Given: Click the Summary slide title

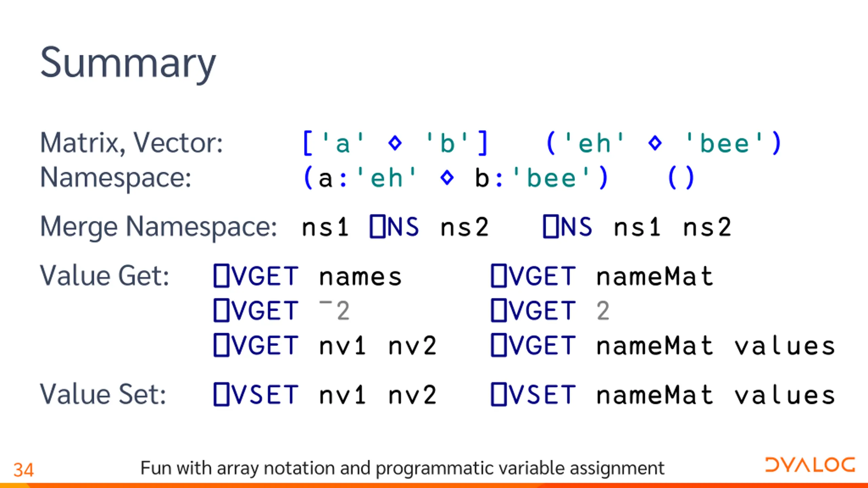Looking at the screenshot, I should point(128,64).
